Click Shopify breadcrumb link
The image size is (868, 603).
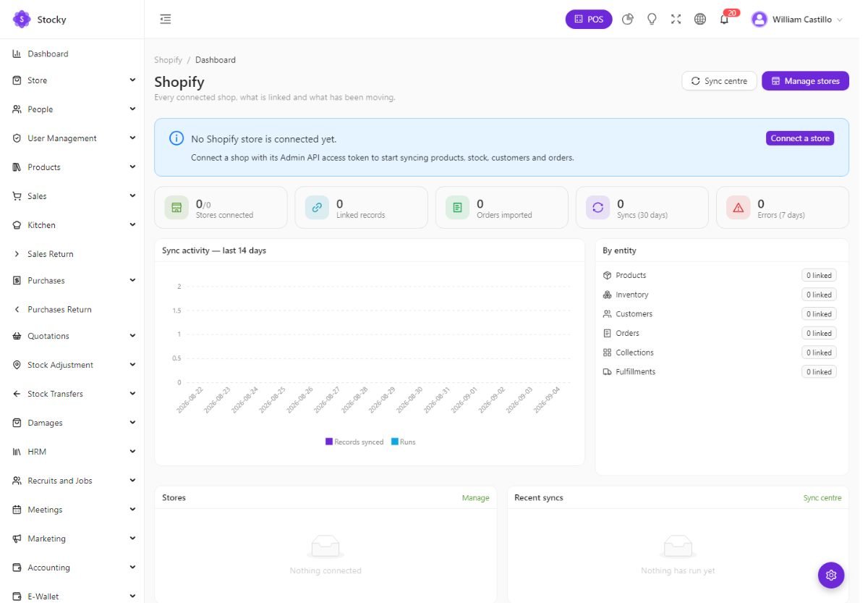click(168, 60)
